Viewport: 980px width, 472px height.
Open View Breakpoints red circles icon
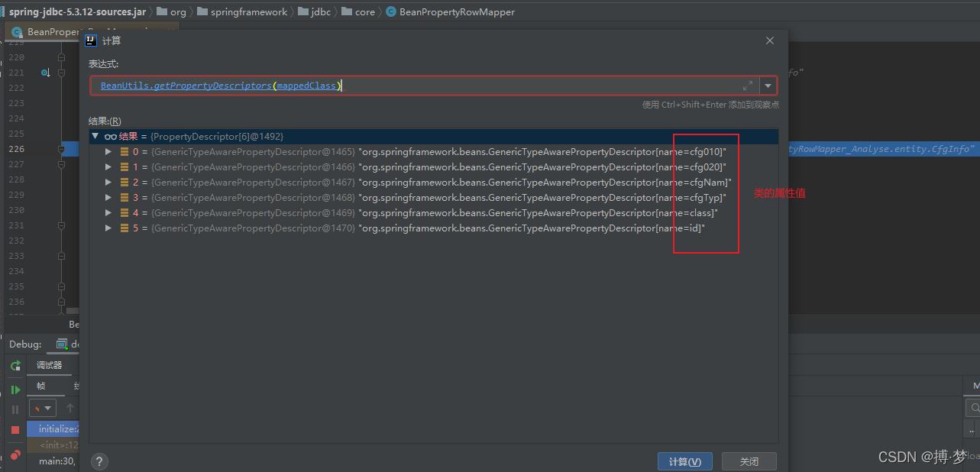[x=15, y=455]
